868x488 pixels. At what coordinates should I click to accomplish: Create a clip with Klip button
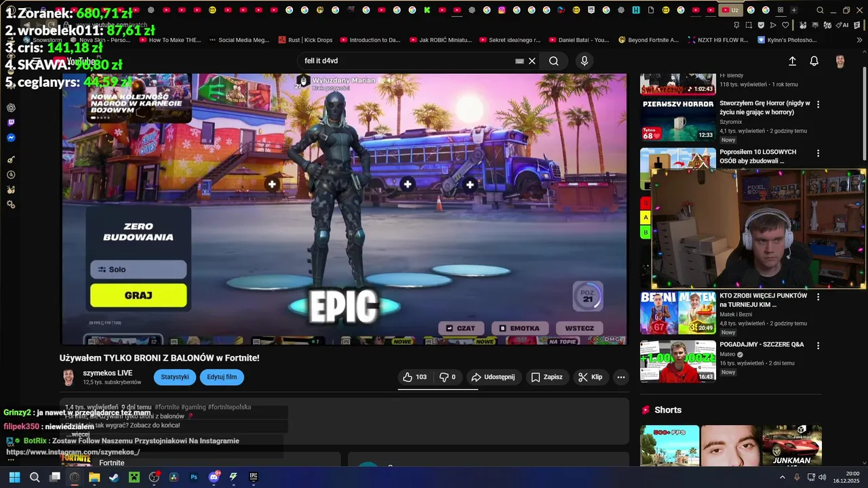pos(590,377)
